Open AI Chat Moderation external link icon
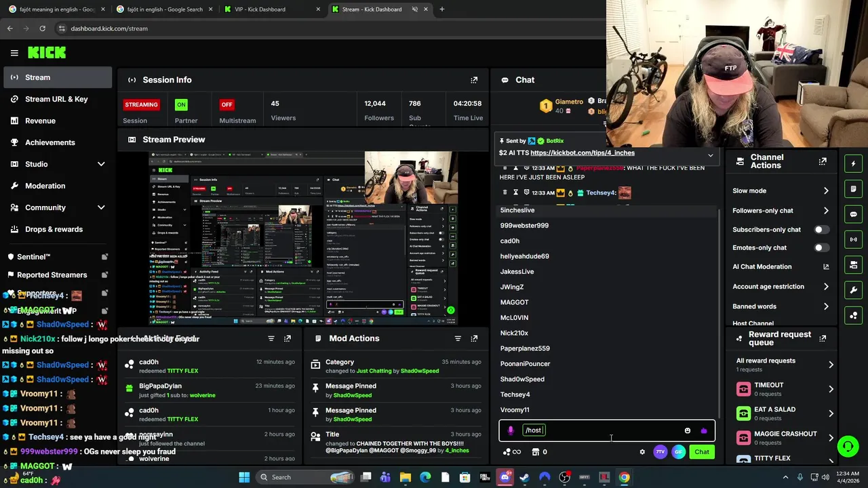 coord(826,267)
